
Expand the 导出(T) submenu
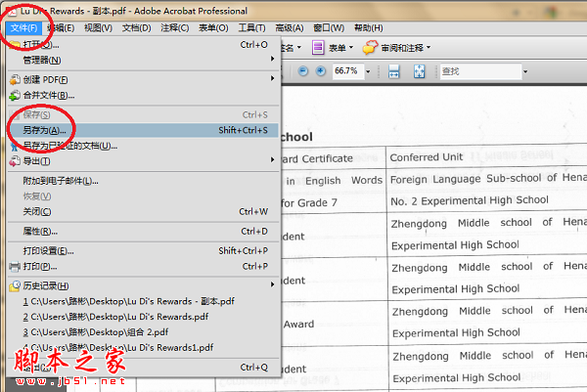pyautogui.click(x=143, y=161)
